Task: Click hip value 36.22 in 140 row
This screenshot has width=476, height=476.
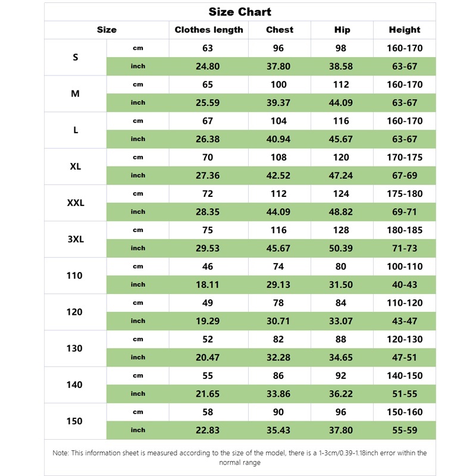Action: (x=341, y=394)
